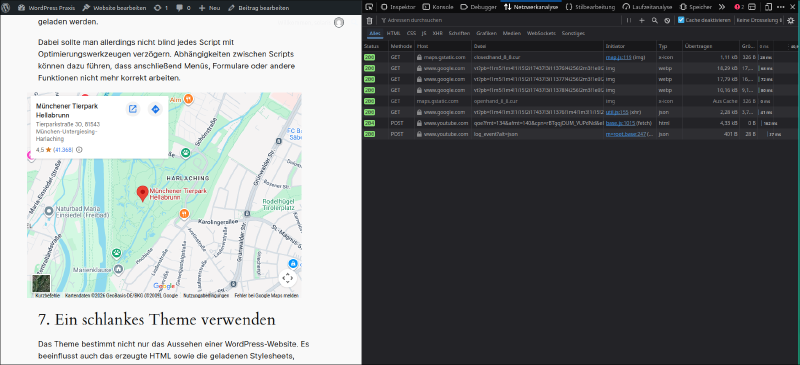Filter requests by Medien
The height and width of the screenshot is (365, 800).
click(x=512, y=33)
